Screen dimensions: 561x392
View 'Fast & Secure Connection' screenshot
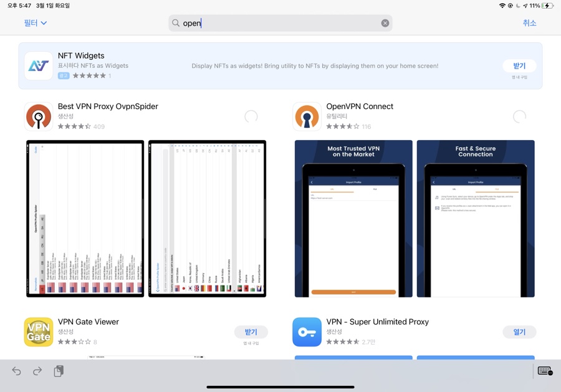(x=476, y=219)
